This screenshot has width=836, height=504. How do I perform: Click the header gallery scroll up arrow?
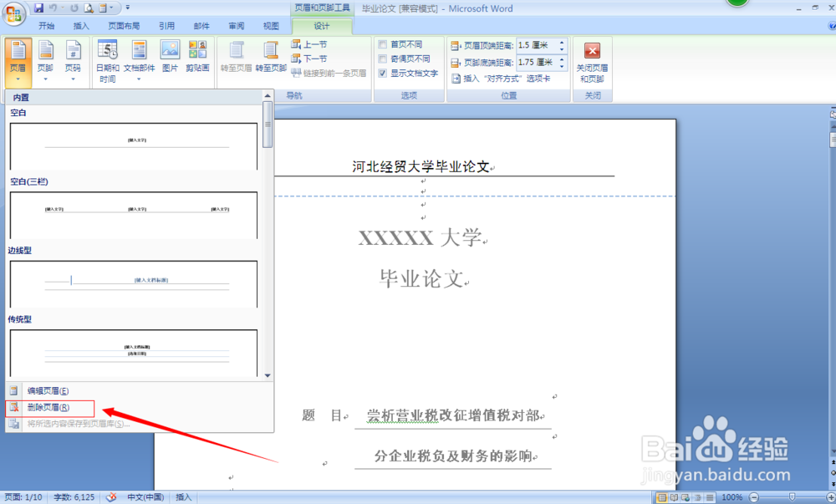coord(268,96)
